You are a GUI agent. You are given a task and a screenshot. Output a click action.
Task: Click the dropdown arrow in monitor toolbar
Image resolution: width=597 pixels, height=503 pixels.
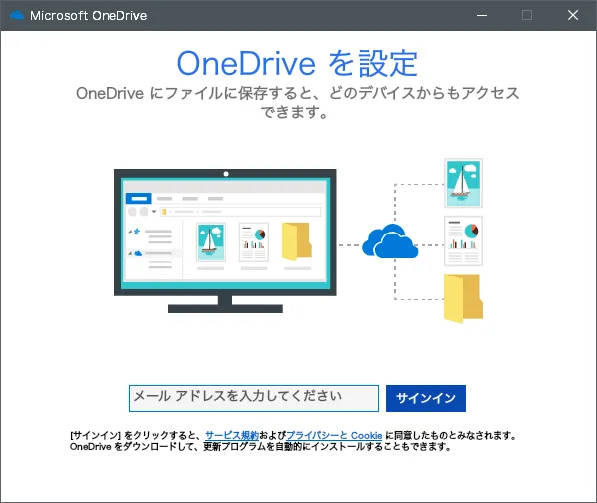(154, 211)
